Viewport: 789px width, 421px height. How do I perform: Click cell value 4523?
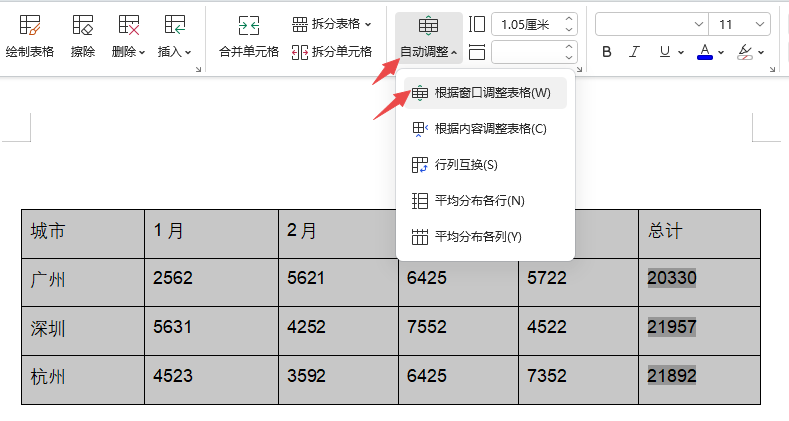tap(173, 376)
